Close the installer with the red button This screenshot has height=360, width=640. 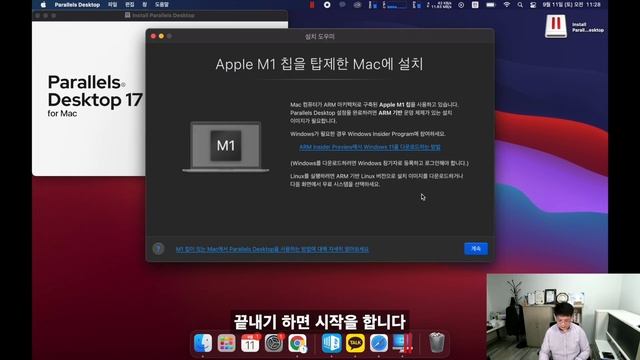pos(153,36)
